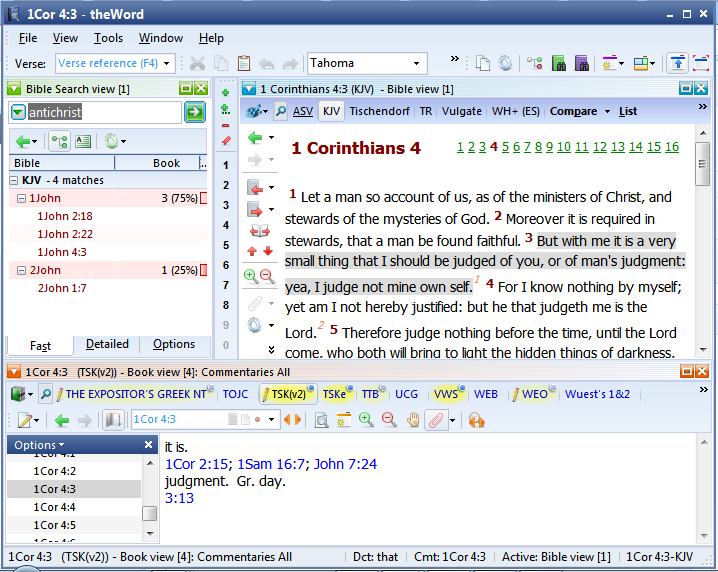This screenshot has height=572, width=718.
Task: Click the paperclip icon in Book view toolbar
Action: coord(435,420)
